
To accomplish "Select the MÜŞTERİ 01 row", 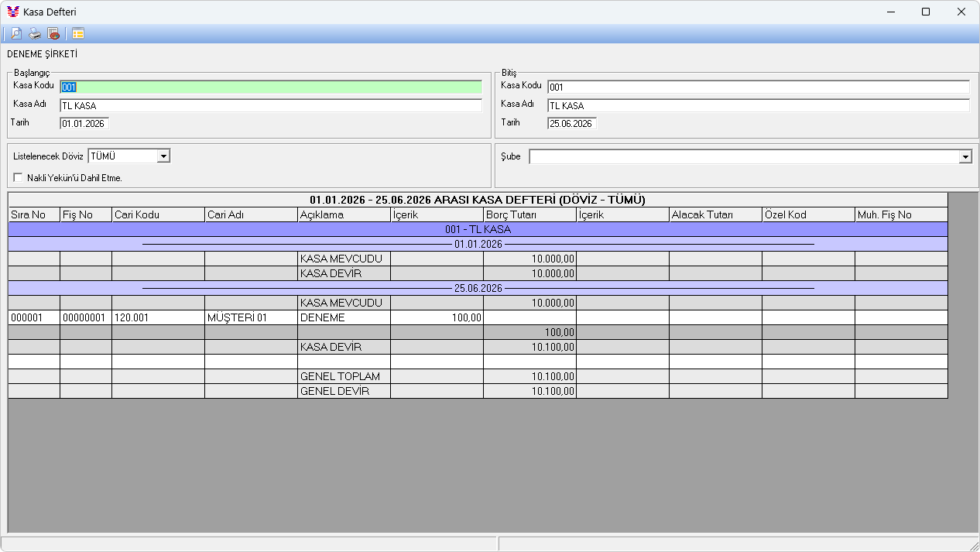I will click(x=478, y=317).
